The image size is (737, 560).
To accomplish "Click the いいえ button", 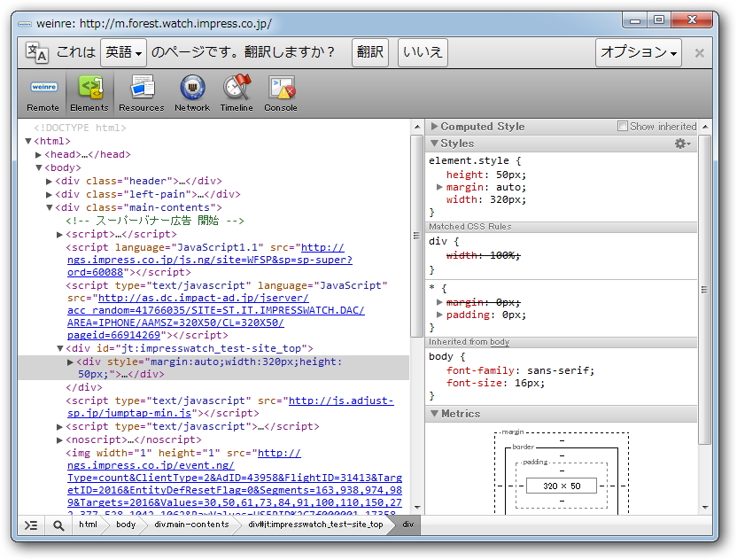I will [x=423, y=53].
